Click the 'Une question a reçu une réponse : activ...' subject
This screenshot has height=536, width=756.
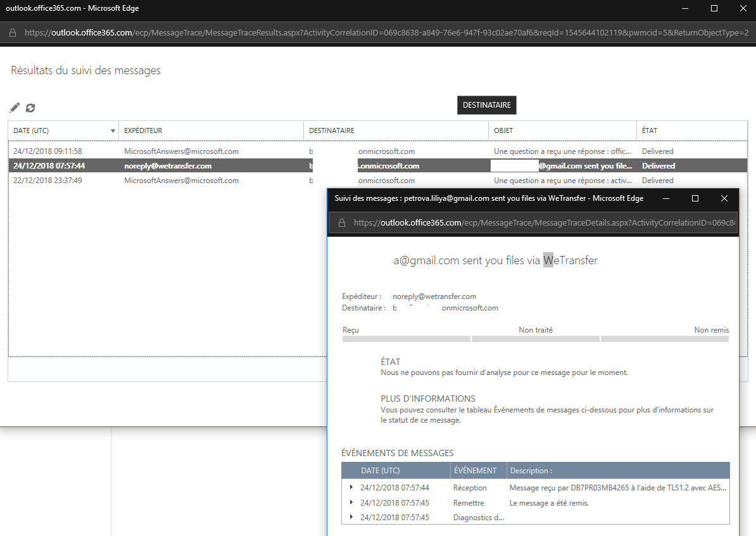click(x=563, y=181)
